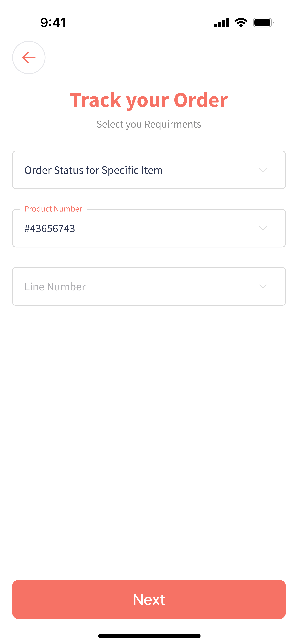Tap the chevron icon beside #43656743
The width and height of the screenshot is (298, 644).
[263, 228]
